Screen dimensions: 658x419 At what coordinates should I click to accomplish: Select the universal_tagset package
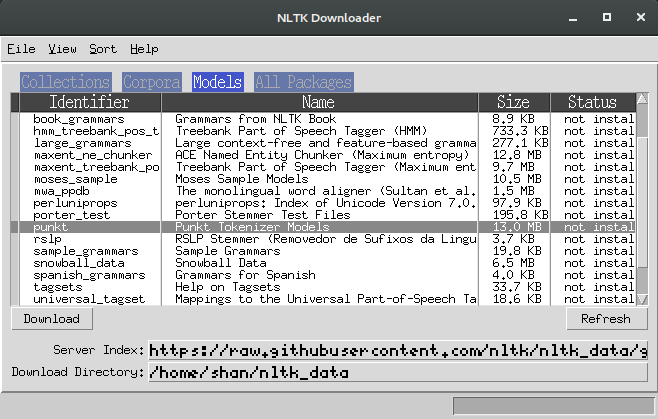coord(89,299)
